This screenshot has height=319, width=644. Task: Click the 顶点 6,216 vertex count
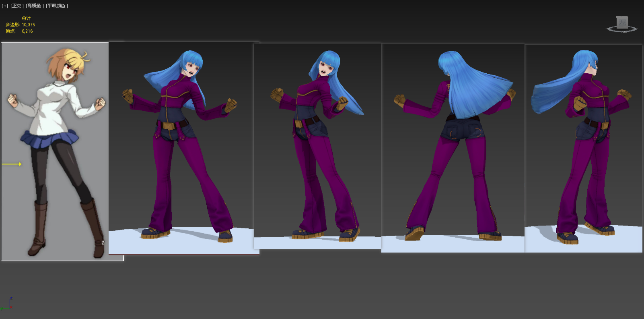[x=19, y=31]
